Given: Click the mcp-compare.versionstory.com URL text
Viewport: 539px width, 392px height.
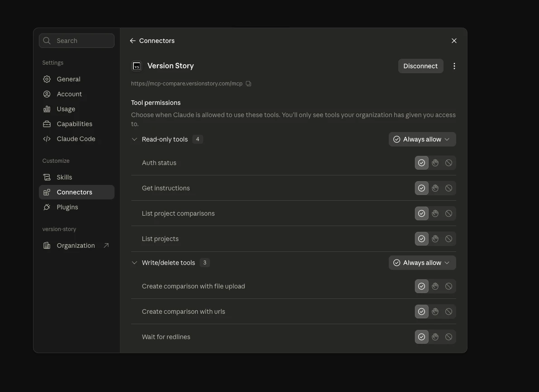Looking at the screenshot, I should [186, 84].
